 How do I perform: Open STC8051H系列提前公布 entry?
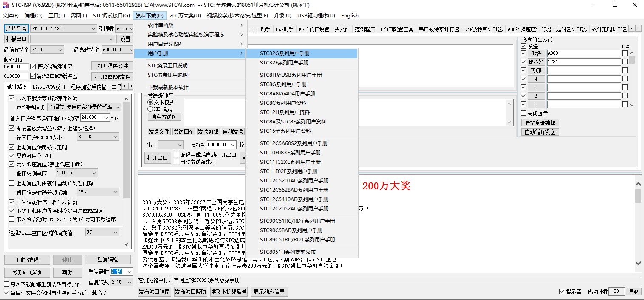pos(302,252)
